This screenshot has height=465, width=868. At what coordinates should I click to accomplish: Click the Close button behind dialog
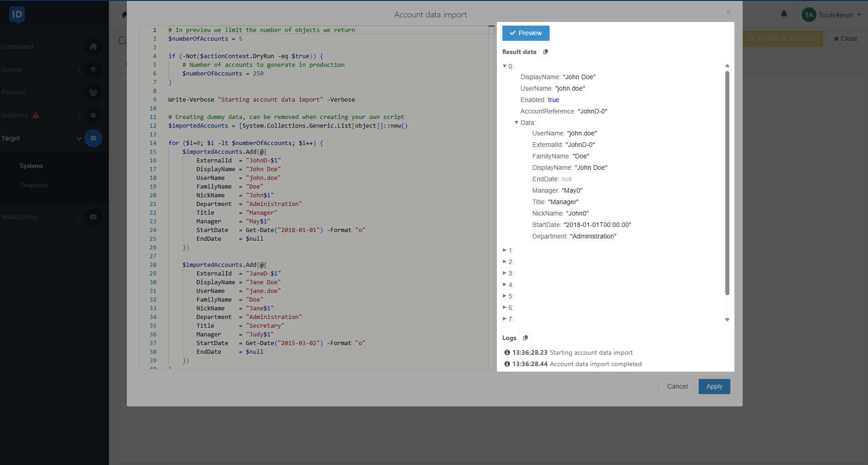pos(846,38)
